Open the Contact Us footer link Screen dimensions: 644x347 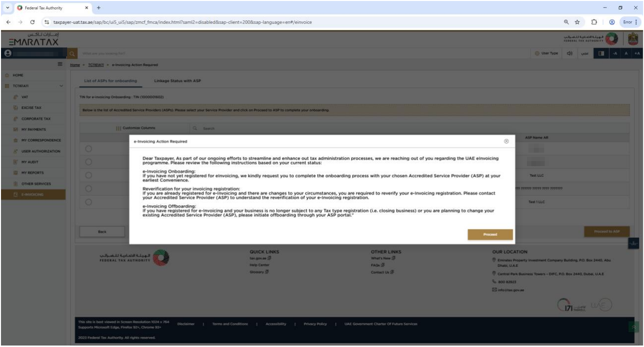pyautogui.click(x=382, y=272)
